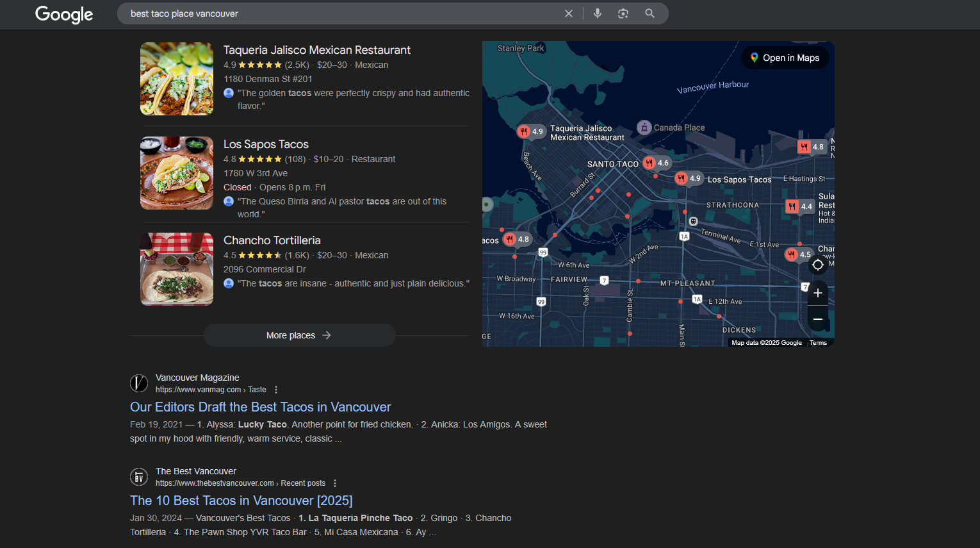Start voice search with microphone icon
The height and width of the screenshot is (548, 980).
coord(598,13)
